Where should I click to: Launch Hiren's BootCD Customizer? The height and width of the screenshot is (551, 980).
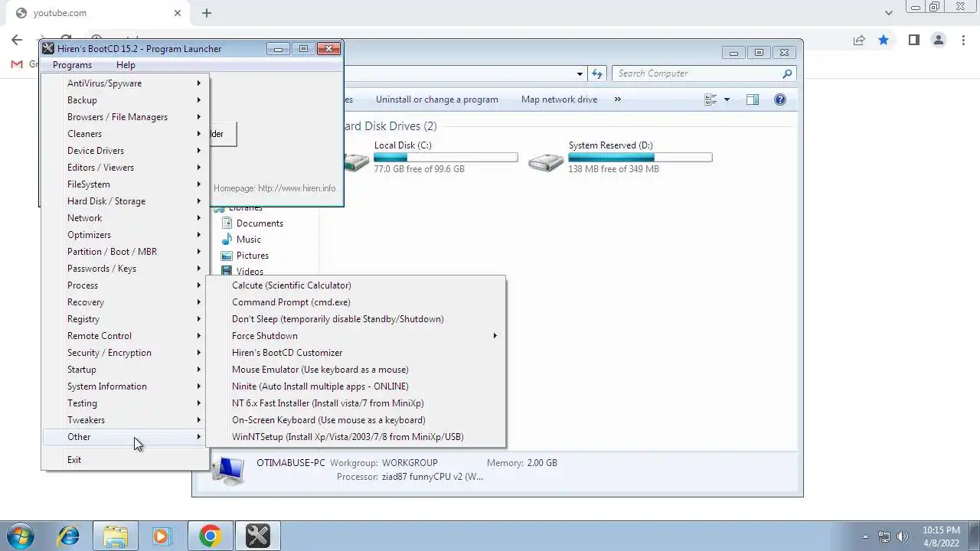click(x=355, y=353)
